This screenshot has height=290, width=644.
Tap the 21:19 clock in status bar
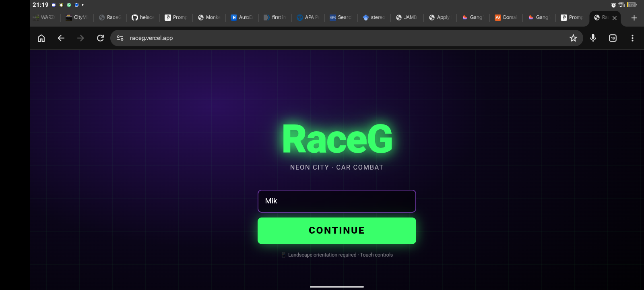(x=41, y=5)
